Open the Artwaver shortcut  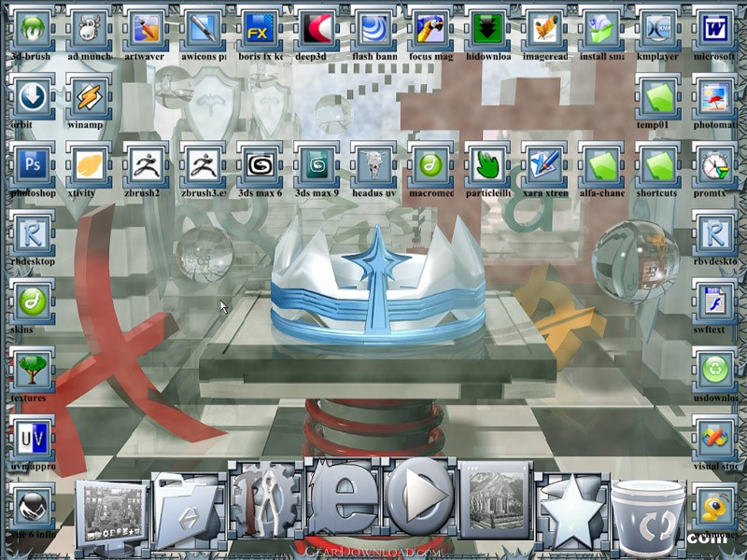[147, 29]
